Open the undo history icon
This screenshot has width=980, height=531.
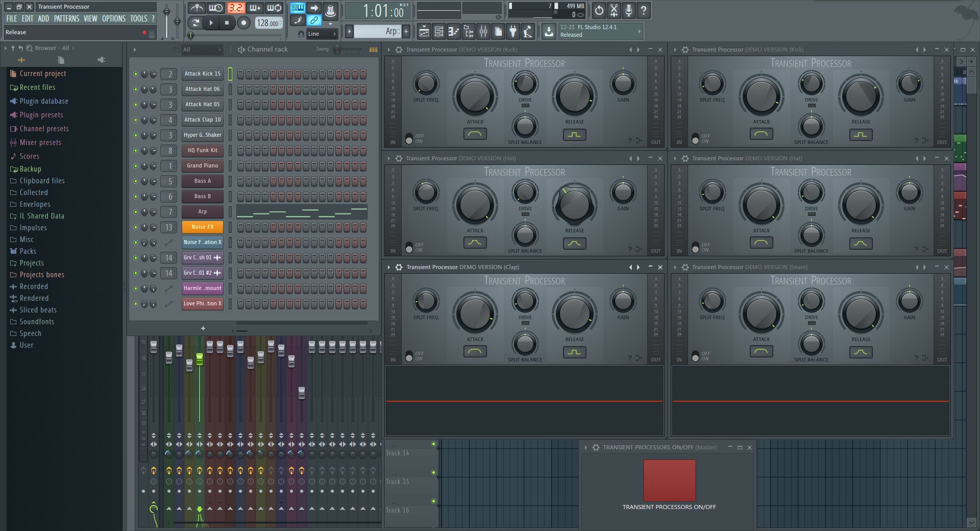599,10
